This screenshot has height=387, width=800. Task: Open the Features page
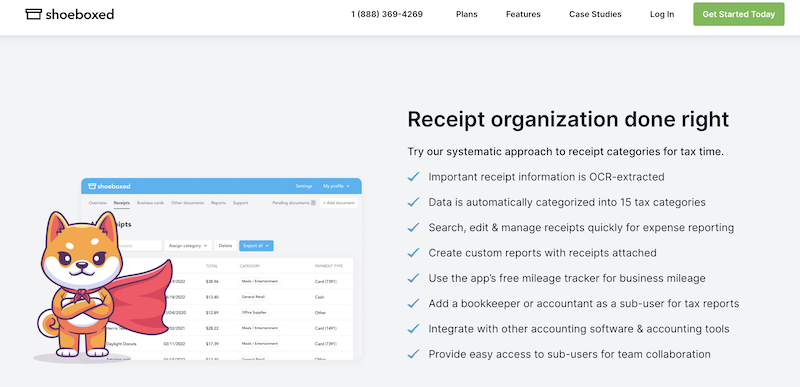click(x=523, y=14)
